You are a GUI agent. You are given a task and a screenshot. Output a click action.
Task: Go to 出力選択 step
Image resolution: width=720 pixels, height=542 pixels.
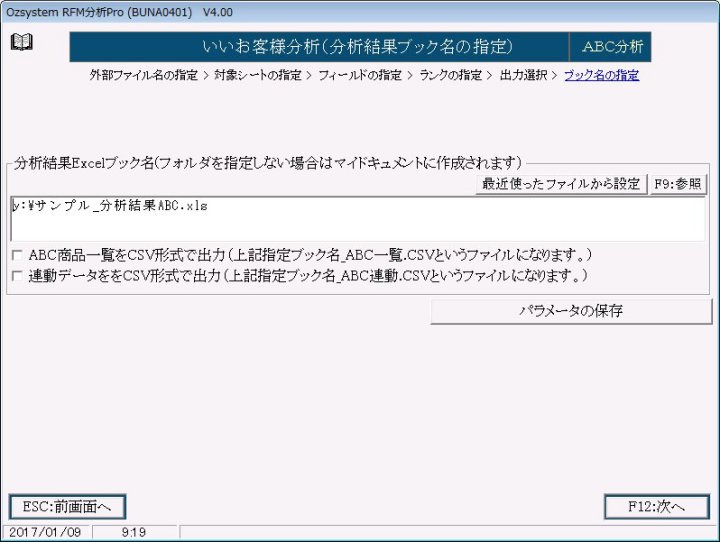[x=523, y=75]
